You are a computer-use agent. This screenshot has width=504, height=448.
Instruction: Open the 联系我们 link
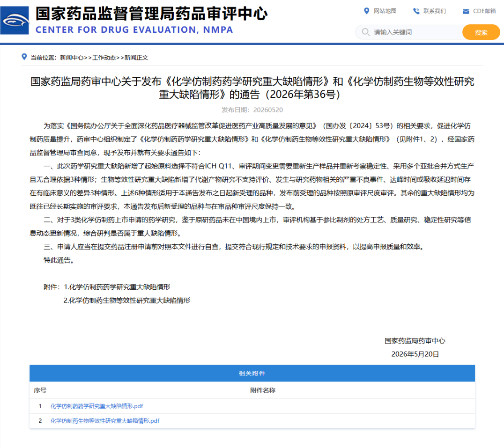click(435, 11)
